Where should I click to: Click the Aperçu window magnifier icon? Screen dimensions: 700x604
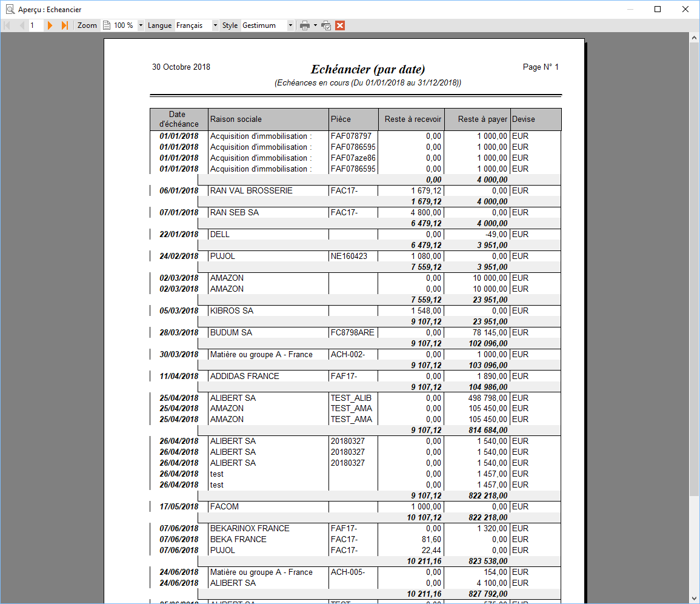(10, 9)
